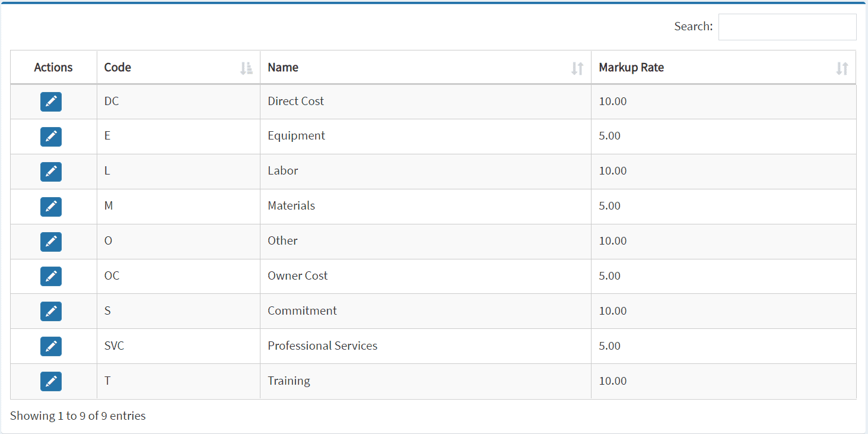The width and height of the screenshot is (868, 434).
Task: Click the Name column header
Action: click(283, 67)
